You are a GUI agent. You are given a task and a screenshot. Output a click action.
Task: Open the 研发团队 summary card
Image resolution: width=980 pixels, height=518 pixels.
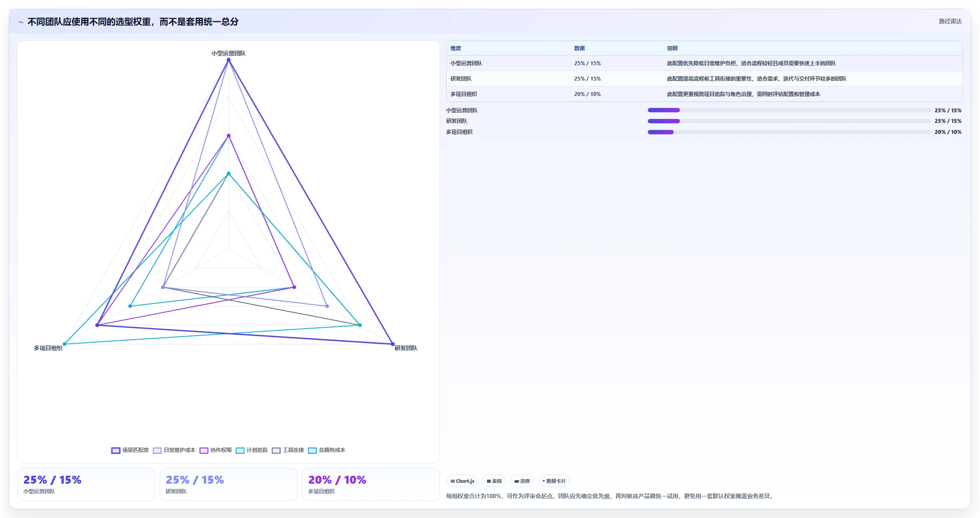[228, 484]
